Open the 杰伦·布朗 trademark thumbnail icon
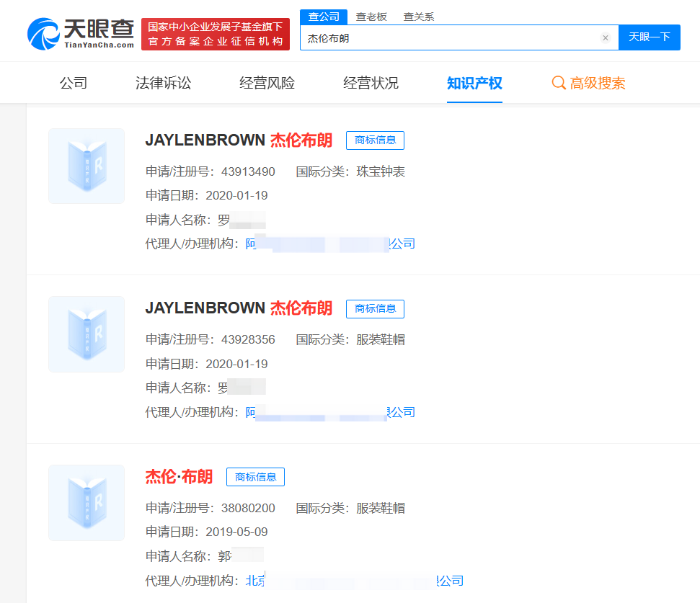This screenshot has width=700, height=603. pos(87,502)
